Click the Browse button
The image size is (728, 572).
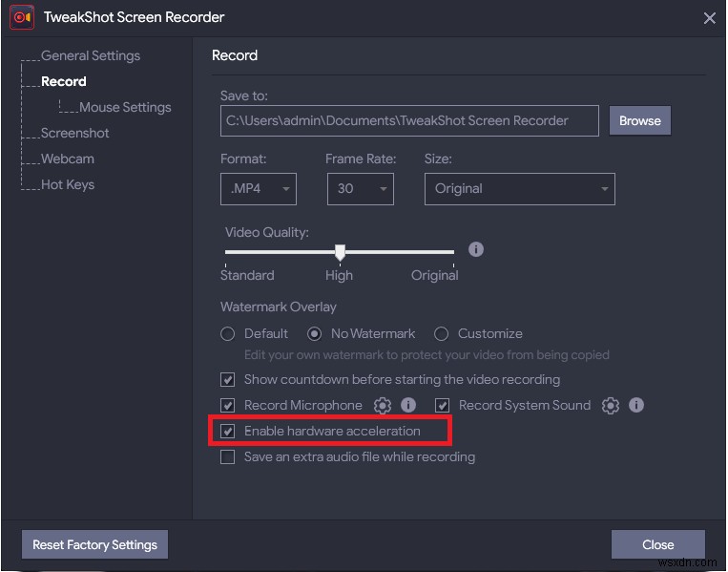(x=640, y=121)
